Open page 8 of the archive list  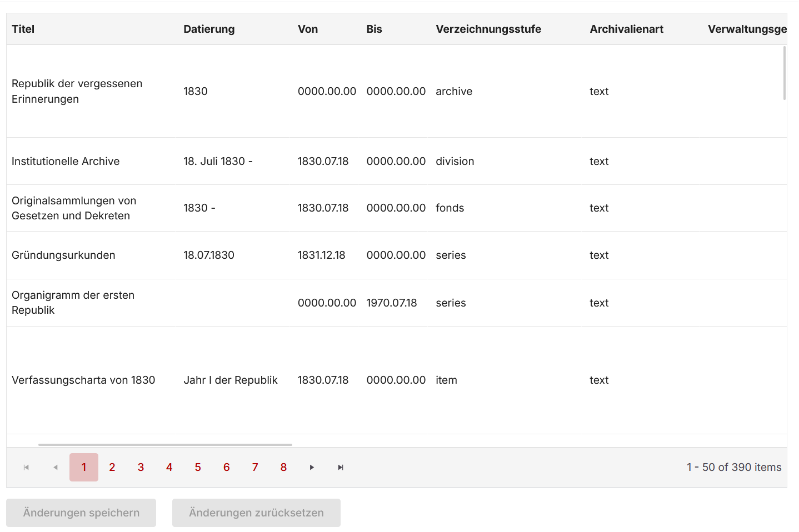[x=283, y=467]
